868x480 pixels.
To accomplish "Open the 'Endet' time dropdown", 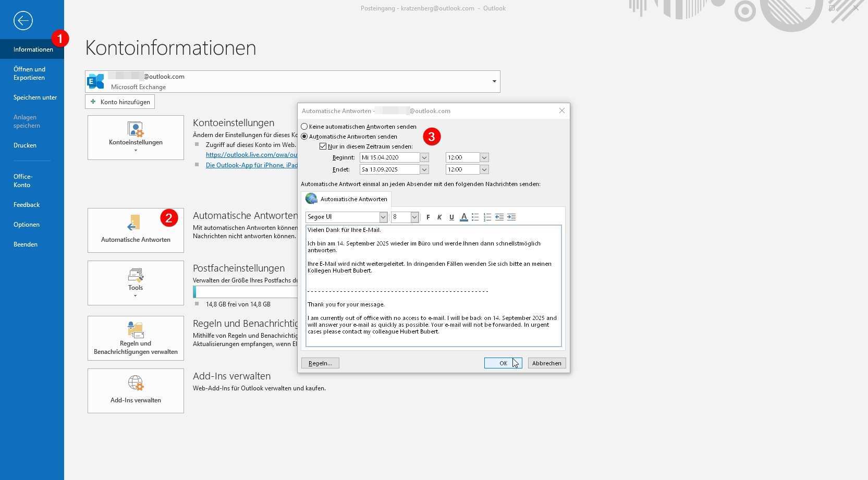I will point(484,169).
